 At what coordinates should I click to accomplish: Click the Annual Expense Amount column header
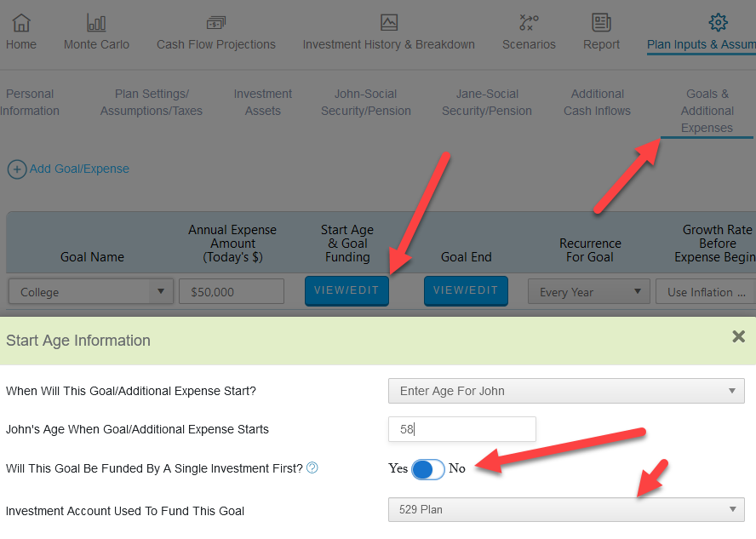(232, 244)
